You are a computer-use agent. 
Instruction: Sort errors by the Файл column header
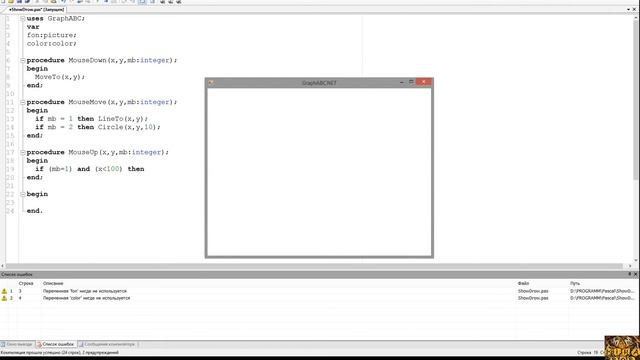tap(523, 283)
